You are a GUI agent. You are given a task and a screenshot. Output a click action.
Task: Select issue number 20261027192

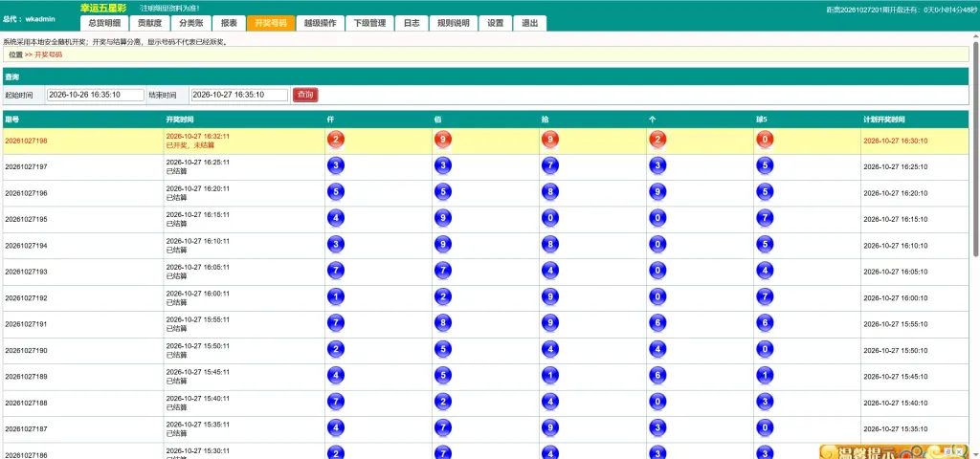(26, 298)
